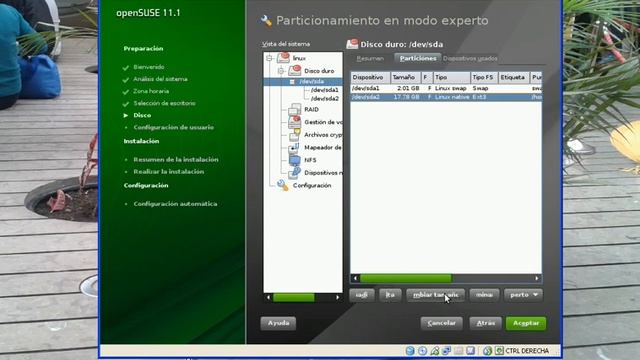Click VirtualBox USB devices status icon
The height and width of the screenshot is (360, 640).
(x=435, y=351)
